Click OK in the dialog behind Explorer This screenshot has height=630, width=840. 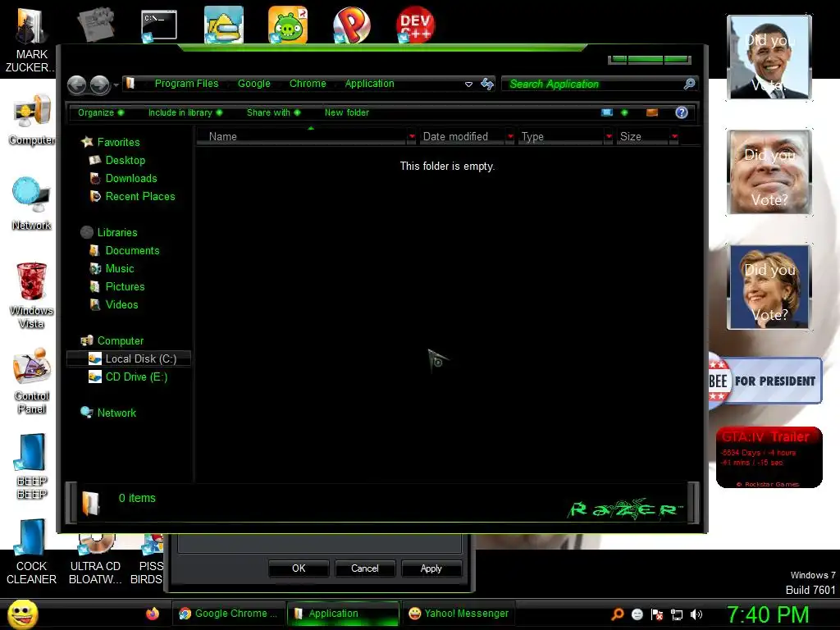click(299, 568)
